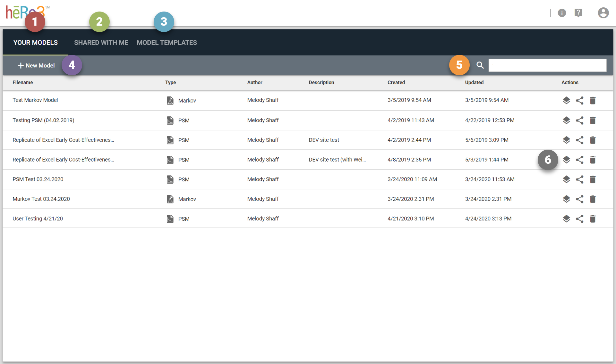Share Testing PSM (04.02.2019) model
The height and width of the screenshot is (364, 616).
[579, 120]
